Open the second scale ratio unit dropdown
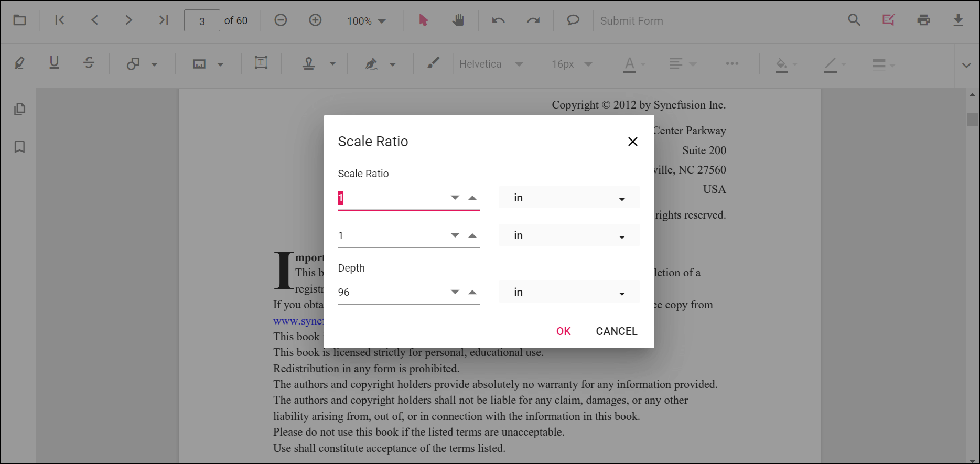 coord(569,235)
